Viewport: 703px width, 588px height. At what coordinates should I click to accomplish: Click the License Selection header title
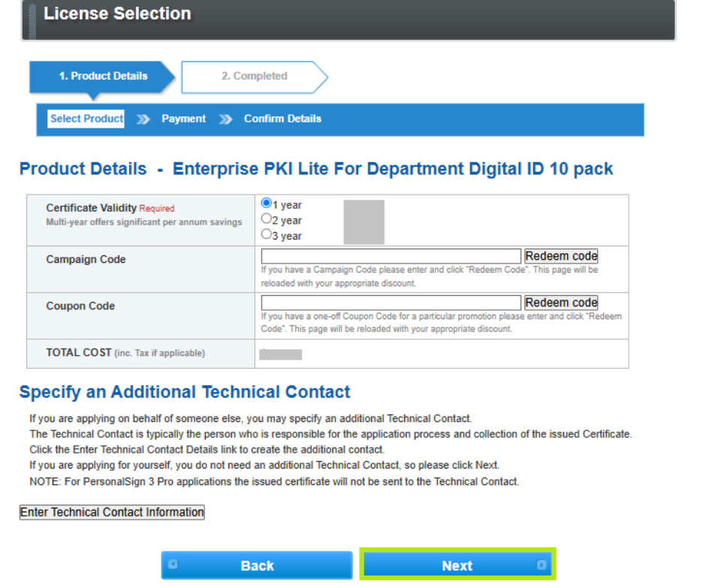click(117, 14)
